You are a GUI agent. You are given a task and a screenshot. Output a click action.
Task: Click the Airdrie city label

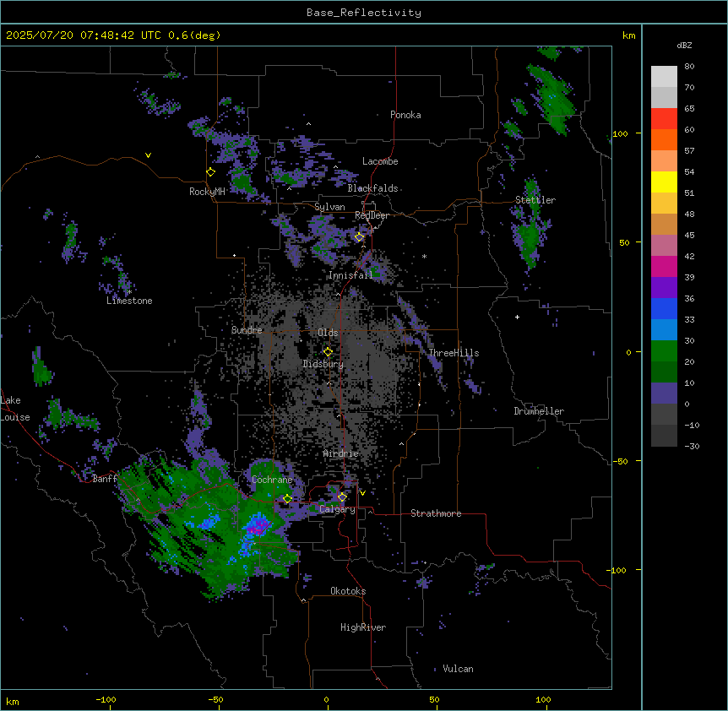(x=341, y=453)
